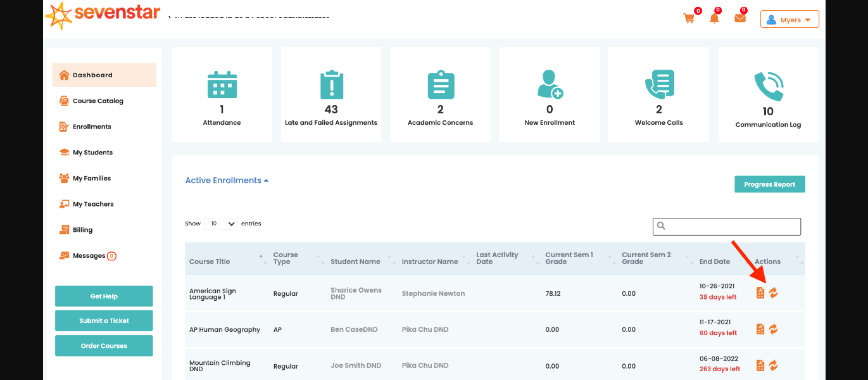
Task: Click the 263 days left text
Action: pyautogui.click(x=720, y=369)
